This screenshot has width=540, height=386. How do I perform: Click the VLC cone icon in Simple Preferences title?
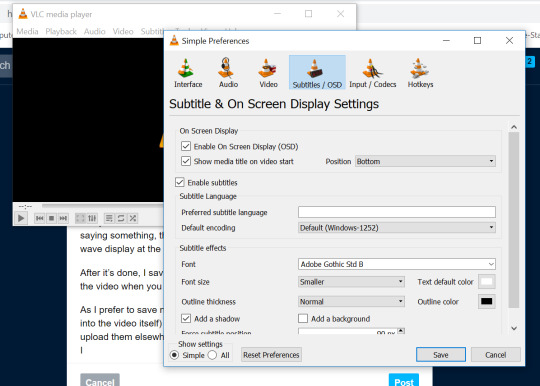point(174,41)
